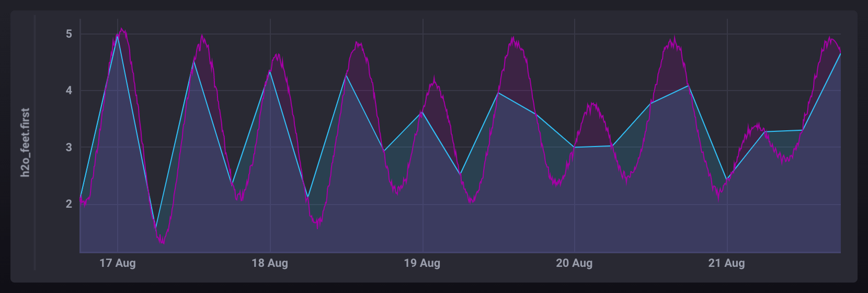Click the "20 Aug" x-axis label
Viewport: 868px width, 293px height.
574,263
